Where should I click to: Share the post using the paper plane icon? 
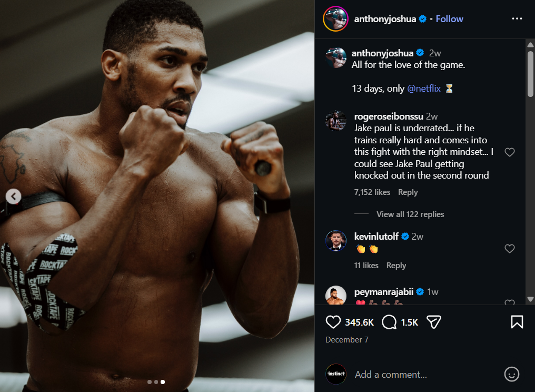[433, 322]
